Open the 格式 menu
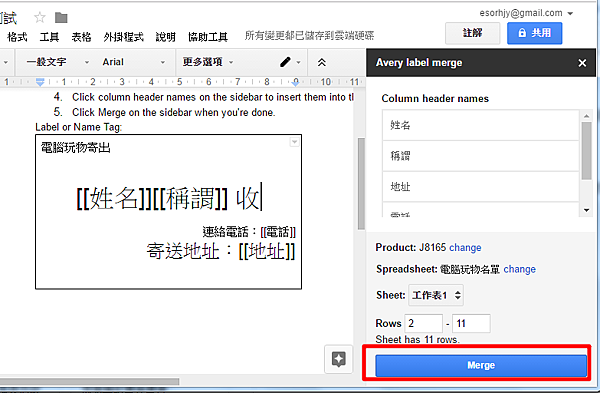 click(x=17, y=37)
